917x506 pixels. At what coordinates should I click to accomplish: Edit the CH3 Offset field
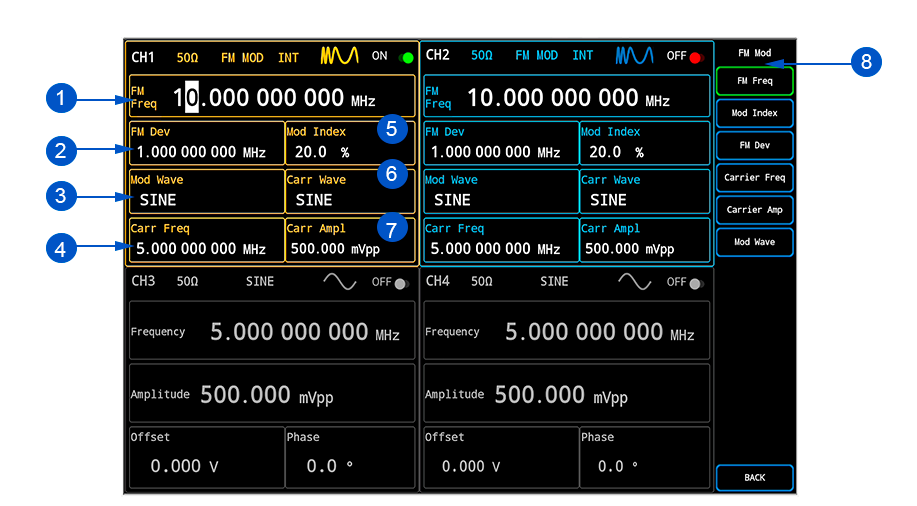click(x=206, y=457)
